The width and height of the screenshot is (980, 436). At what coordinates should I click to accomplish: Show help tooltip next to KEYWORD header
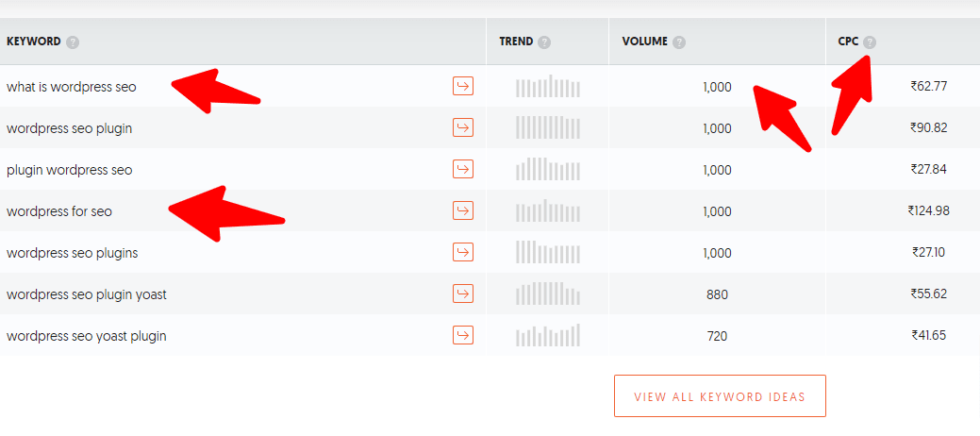(x=74, y=42)
